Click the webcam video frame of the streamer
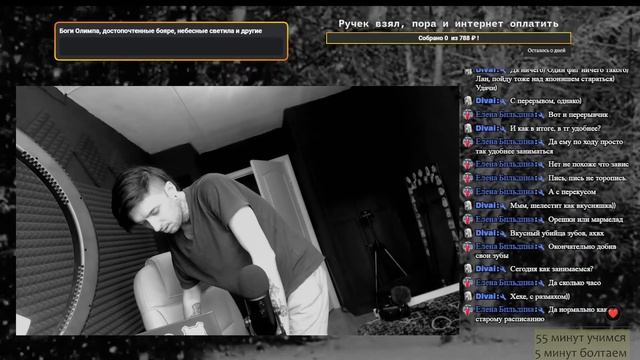This screenshot has width=640, height=360. pos(238,210)
